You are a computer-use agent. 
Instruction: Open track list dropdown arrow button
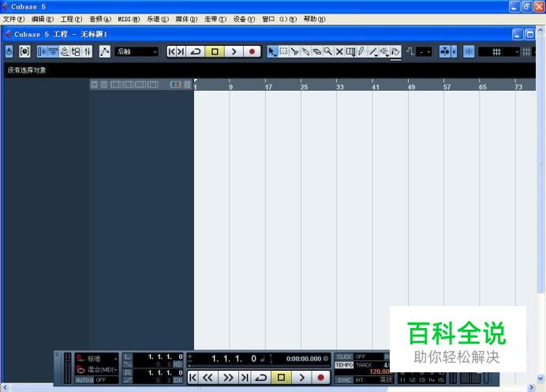click(x=95, y=84)
